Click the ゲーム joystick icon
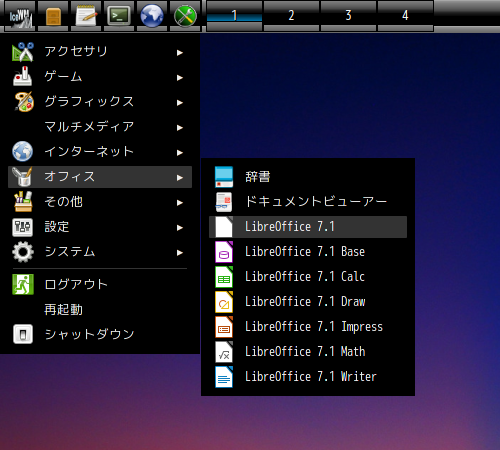500x450 pixels. click(23, 76)
